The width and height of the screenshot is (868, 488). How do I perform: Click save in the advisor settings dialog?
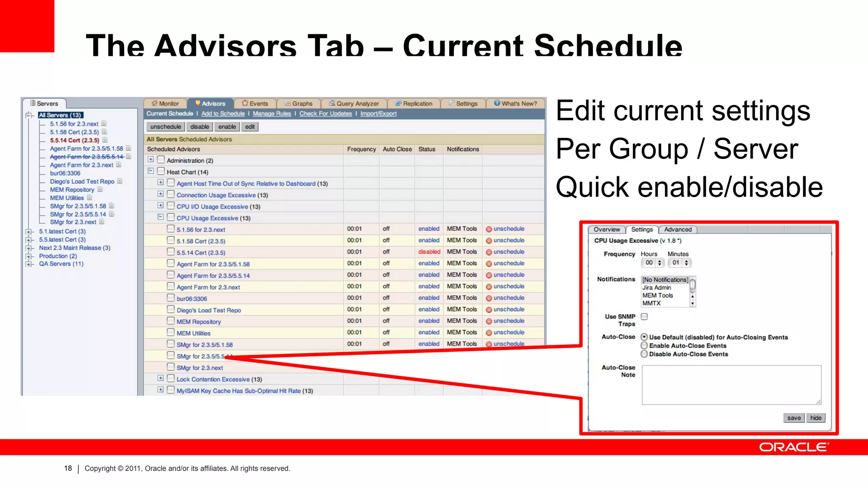794,418
